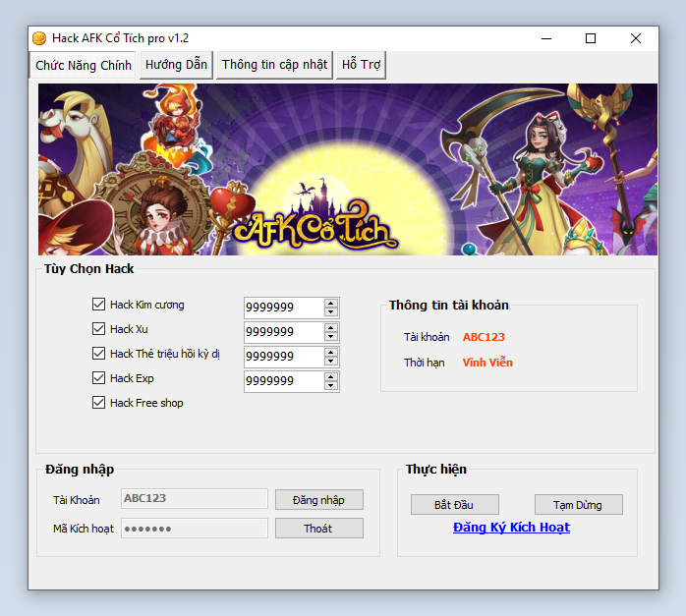Switch to the Hướng Dẫn tab
Image resolution: width=686 pixels, height=616 pixels.
pyautogui.click(x=176, y=65)
